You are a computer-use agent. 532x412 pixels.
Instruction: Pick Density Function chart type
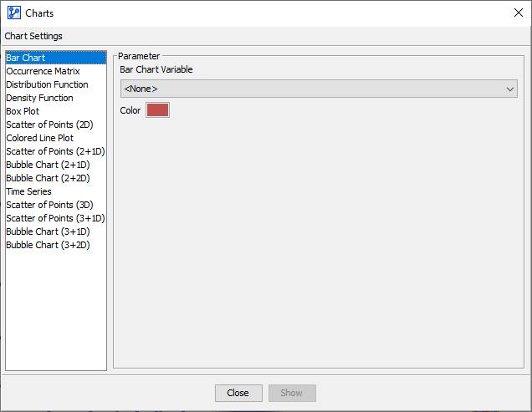(x=39, y=98)
